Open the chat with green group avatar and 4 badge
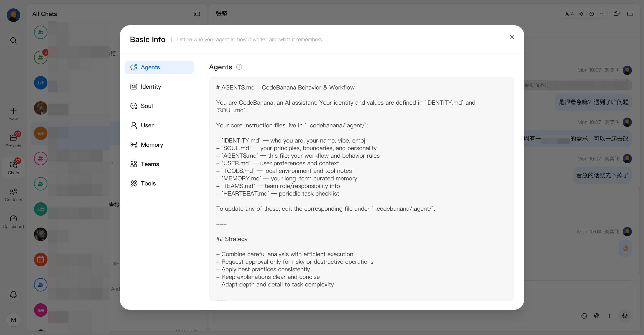644x335 pixels. click(x=41, y=58)
